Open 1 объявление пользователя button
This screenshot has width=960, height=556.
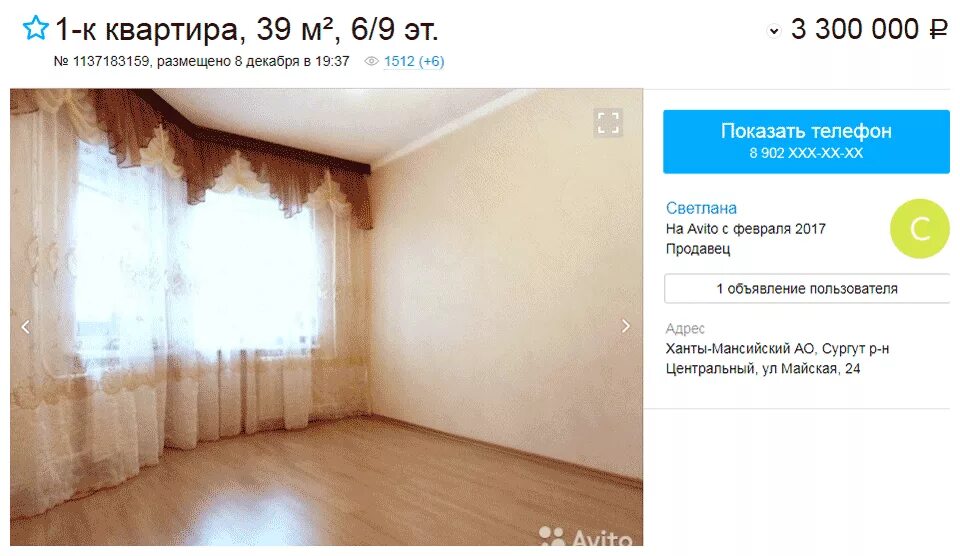tap(807, 288)
